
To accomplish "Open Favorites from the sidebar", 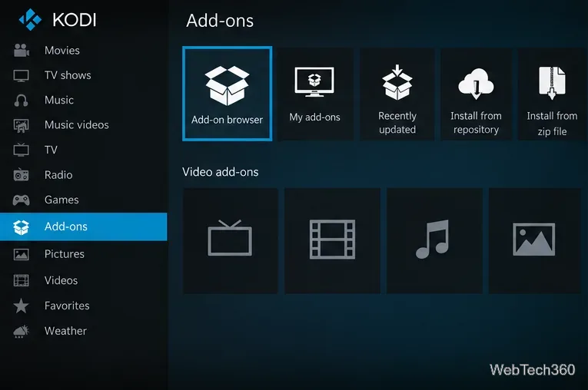I will coord(67,306).
